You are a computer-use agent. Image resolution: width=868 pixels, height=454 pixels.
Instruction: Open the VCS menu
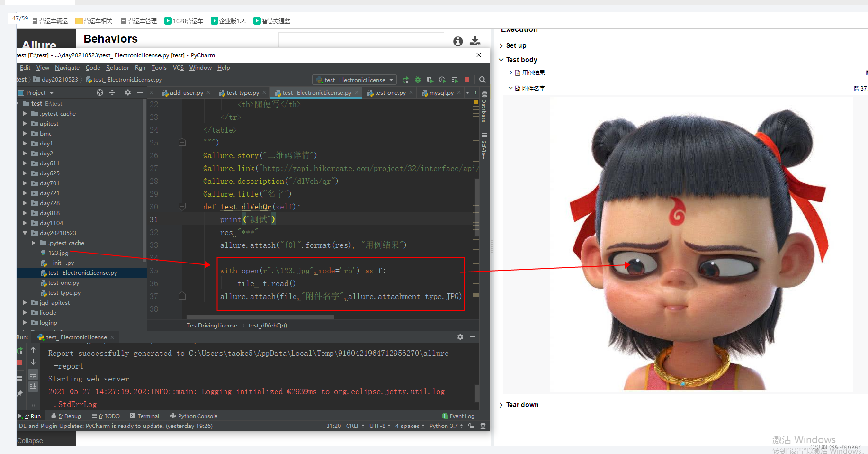(178, 68)
